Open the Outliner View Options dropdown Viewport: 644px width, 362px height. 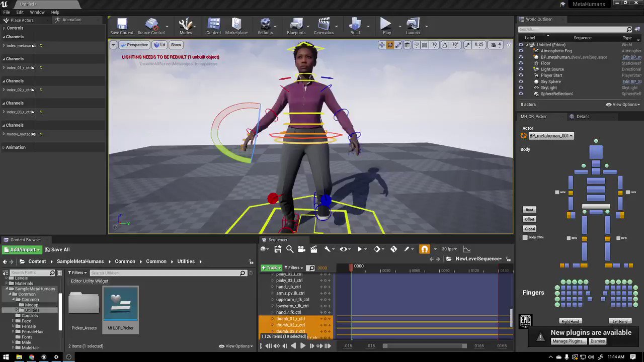623,105
